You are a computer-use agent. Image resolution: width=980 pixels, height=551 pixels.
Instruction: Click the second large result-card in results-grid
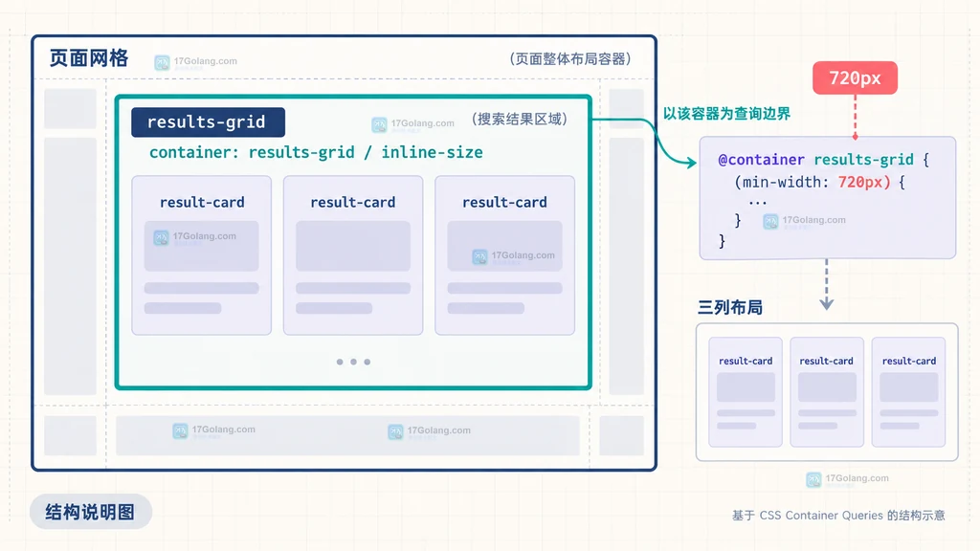coord(353,254)
